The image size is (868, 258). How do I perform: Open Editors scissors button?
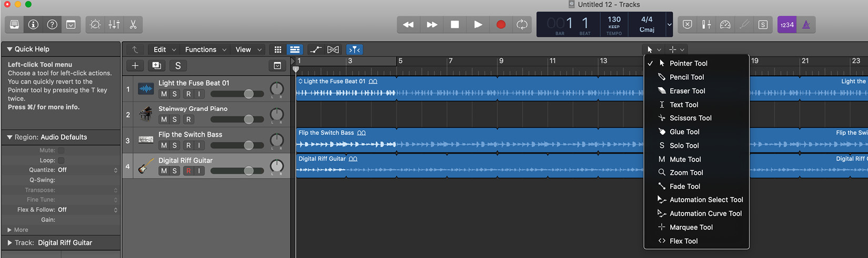click(133, 25)
